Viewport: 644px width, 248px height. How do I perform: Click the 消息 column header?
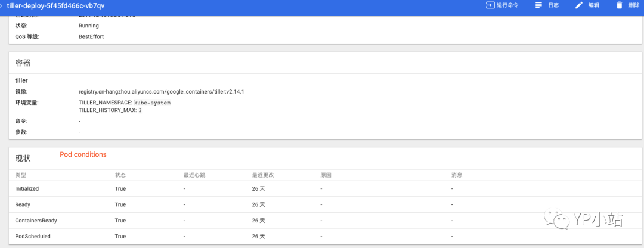pyautogui.click(x=457, y=175)
